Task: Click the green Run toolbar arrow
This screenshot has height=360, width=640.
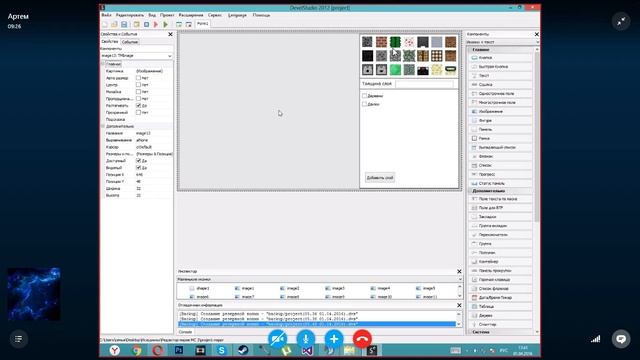Action: [166, 24]
